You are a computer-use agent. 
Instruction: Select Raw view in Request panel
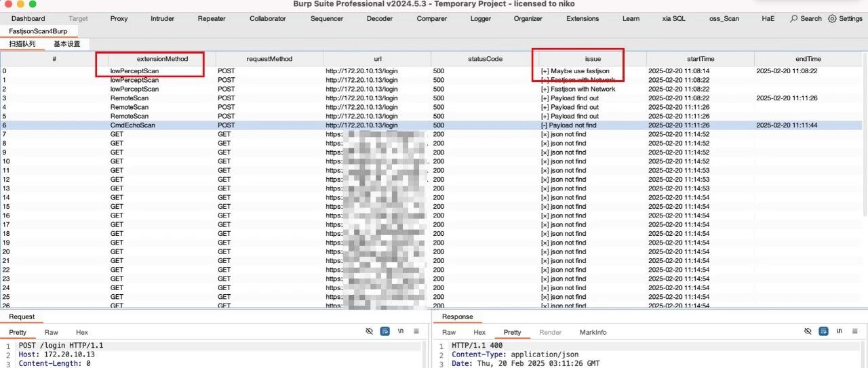tap(52, 332)
